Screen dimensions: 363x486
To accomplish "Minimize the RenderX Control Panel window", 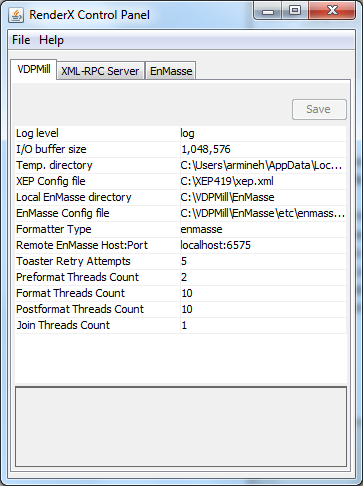I will (268, 11).
